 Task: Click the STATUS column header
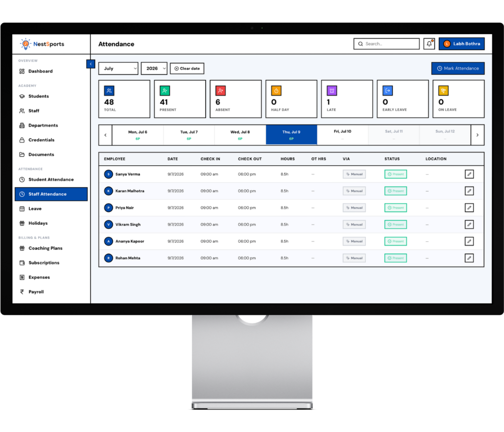pyautogui.click(x=392, y=159)
